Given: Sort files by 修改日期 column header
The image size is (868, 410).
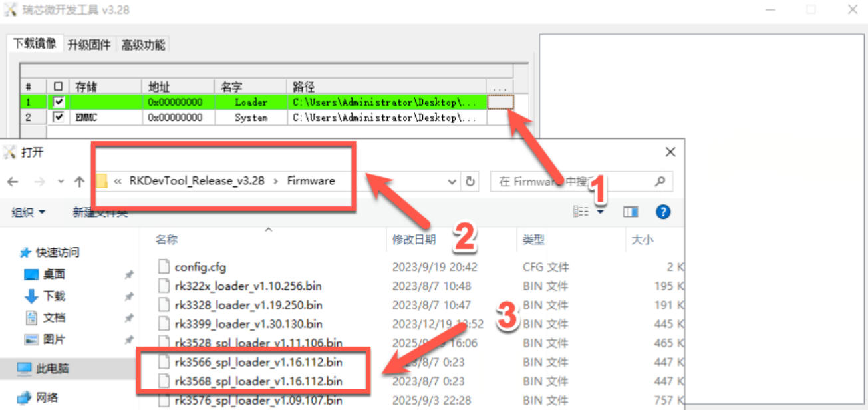Looking at the screenshot, I should click(414, 240).
